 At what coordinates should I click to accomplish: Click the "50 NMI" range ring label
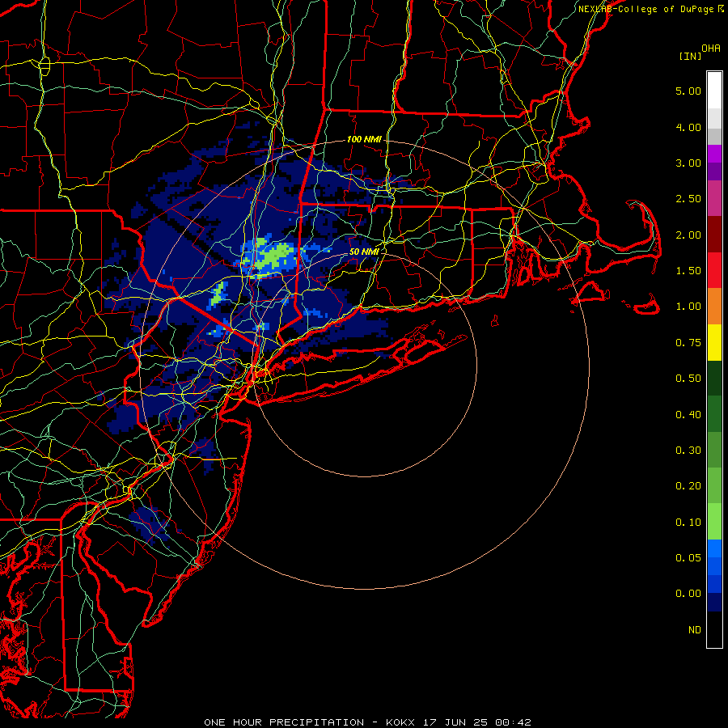coord(364,252)
